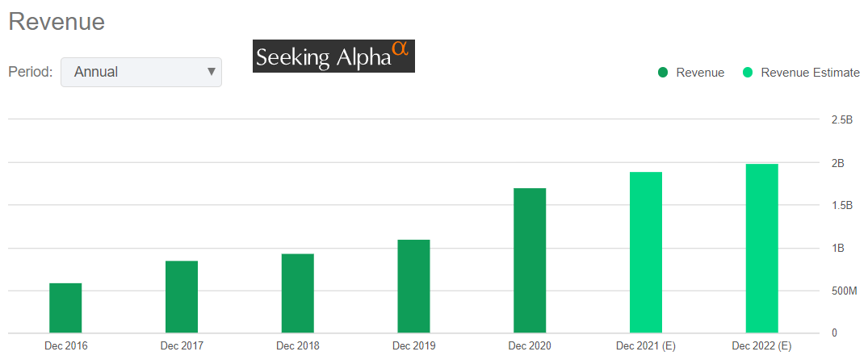
Task: Click the Revenue chart title
Action: point(57,22)
